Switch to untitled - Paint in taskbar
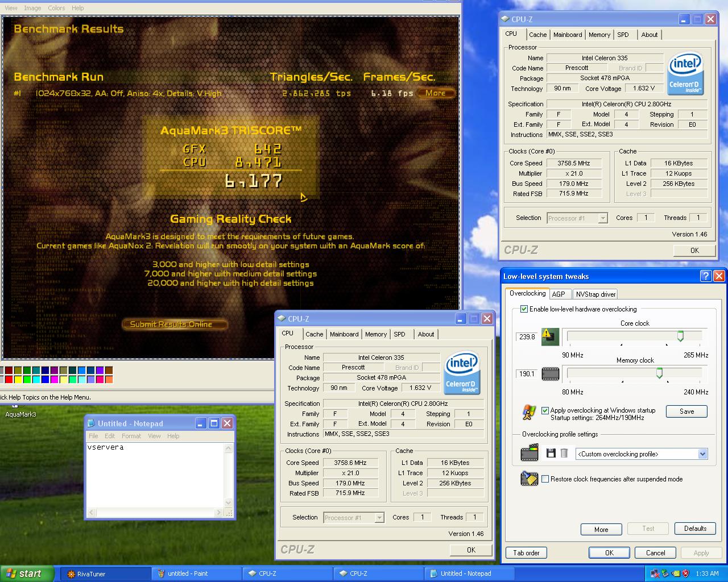This screenshot has height=582, width=728. pyautogui.click(x=197, y=573)
